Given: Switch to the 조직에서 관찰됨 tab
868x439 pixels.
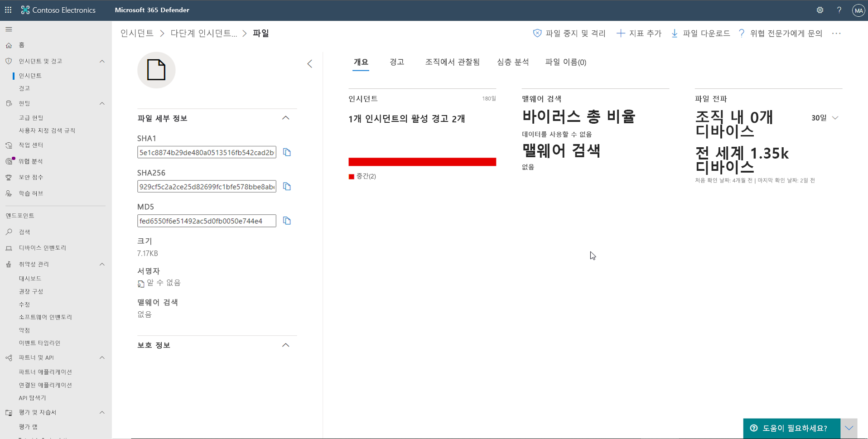Looking at the screenshot, I should click(x=452, y=62).
